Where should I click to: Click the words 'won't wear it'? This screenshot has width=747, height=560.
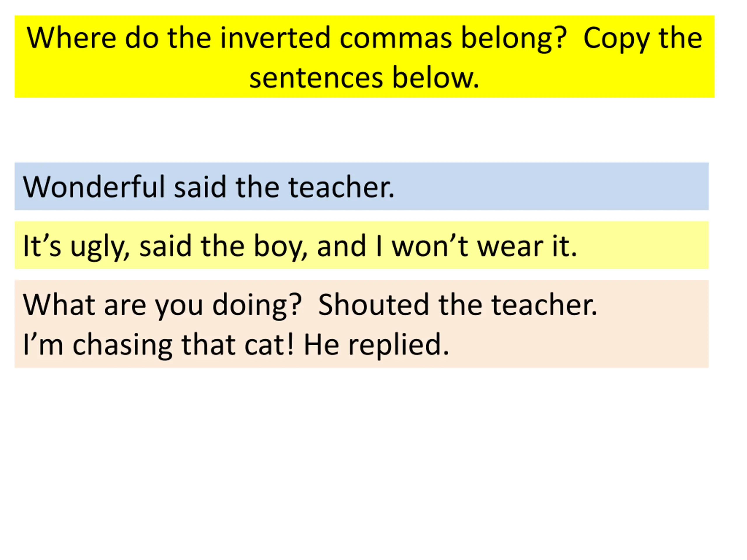(x=484, y=246)
